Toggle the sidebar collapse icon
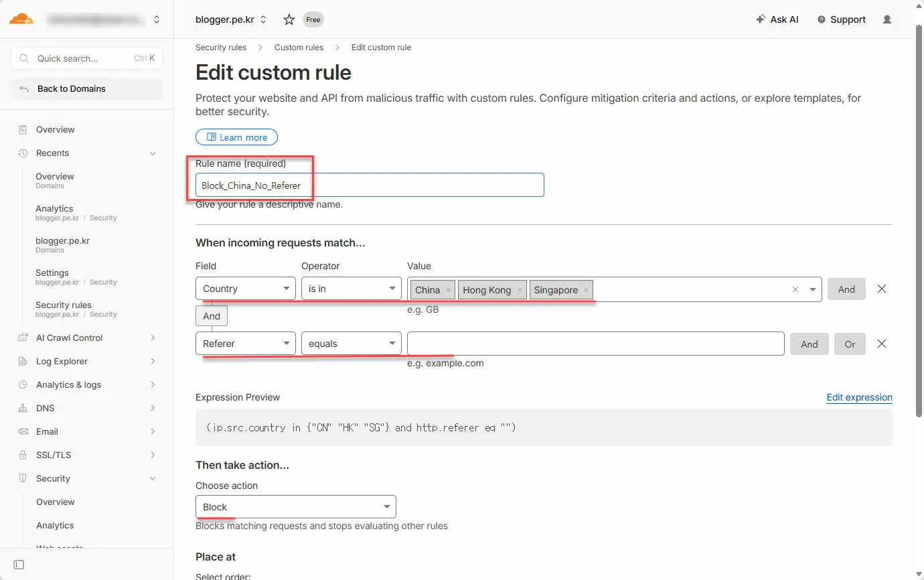The height and width of the screenshot is (580, 924). (x=19, y=565)
